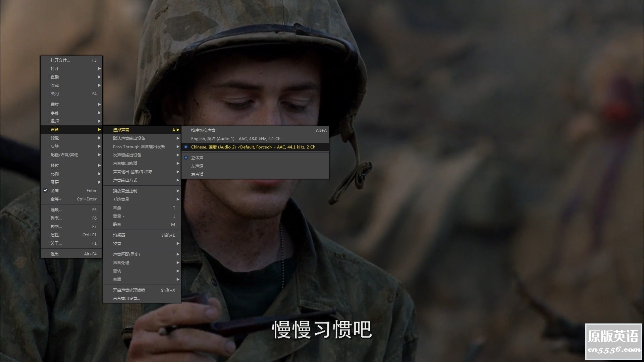Select 立体声 stereo channel option

click(x=255, y=158)
